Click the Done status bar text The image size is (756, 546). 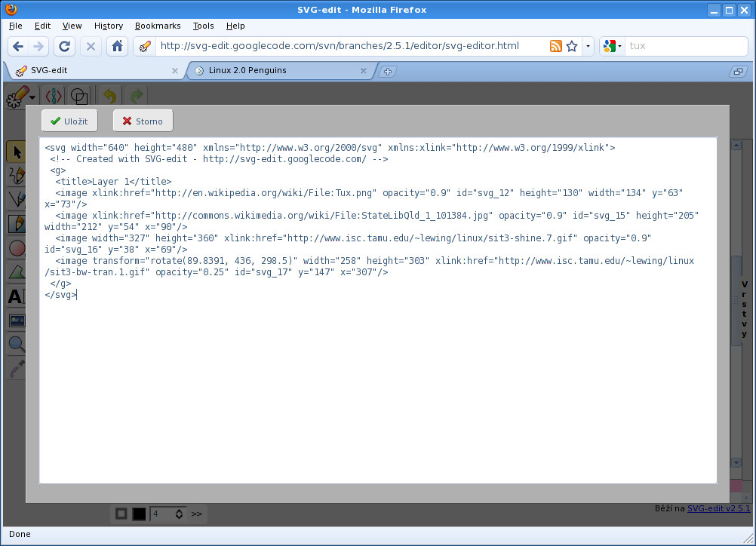point(20,534)
